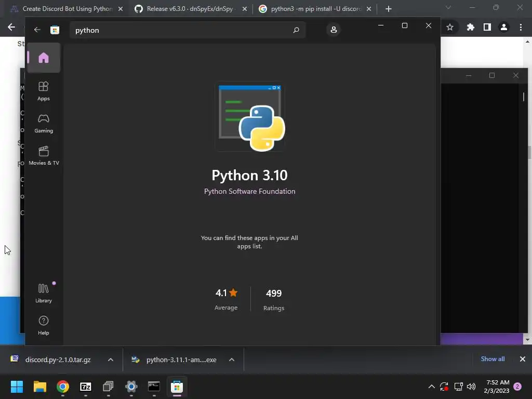Go back in the Microsoft Store
The width and height of the screenshot is (532, 399).
tap(37, 30)
